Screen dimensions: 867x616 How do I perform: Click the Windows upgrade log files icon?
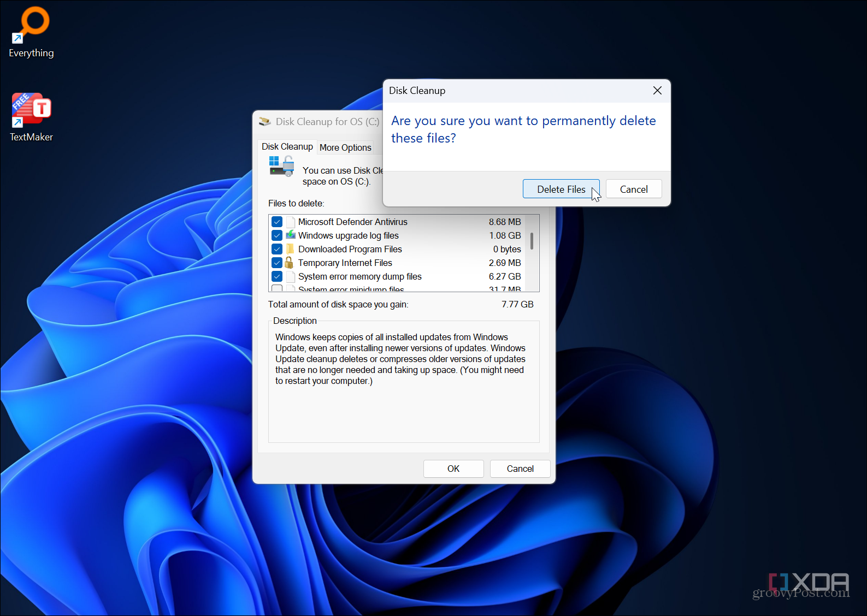pyautogui.click(x=291, y=235)
